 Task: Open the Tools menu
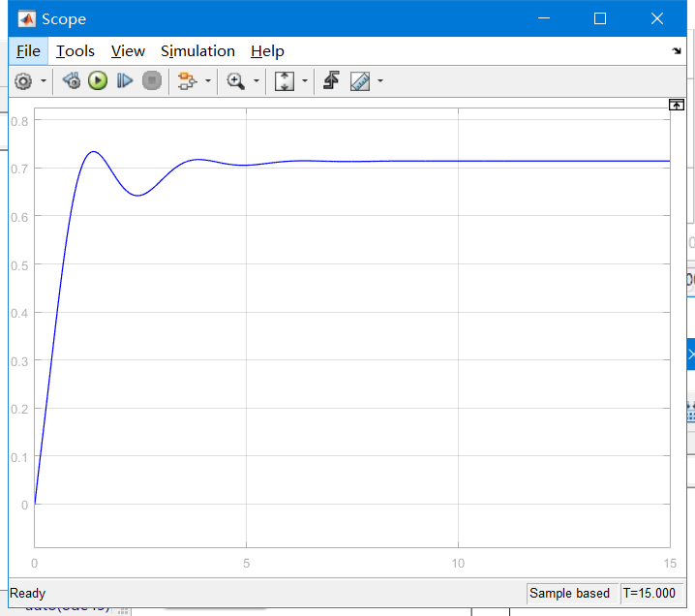coord(76,51)
